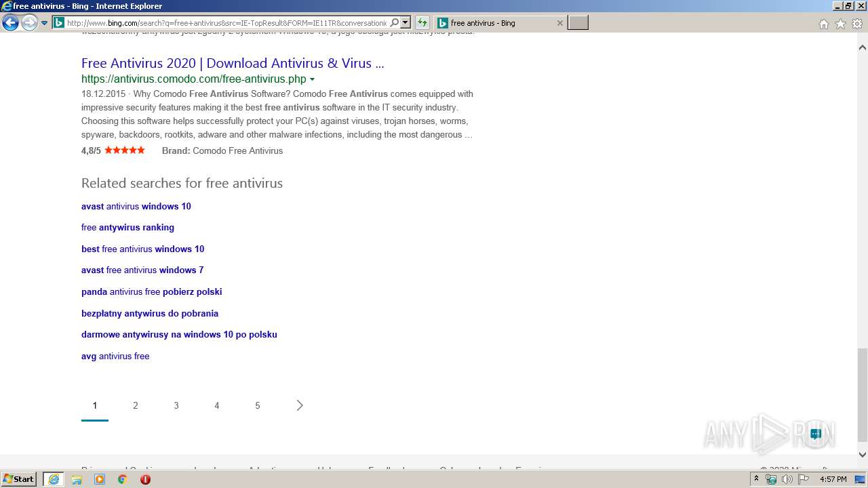Click the Bing favicon in address bar

[59, 23]
